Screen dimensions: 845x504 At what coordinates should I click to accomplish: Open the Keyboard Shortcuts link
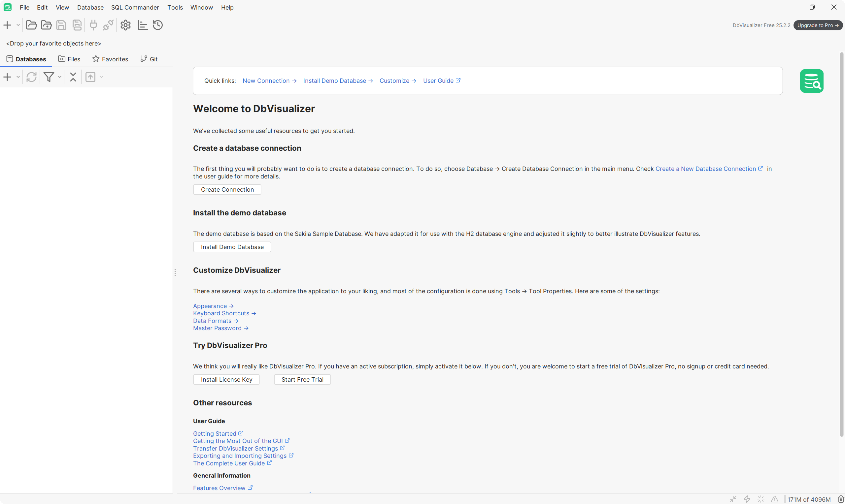point(224,313)
